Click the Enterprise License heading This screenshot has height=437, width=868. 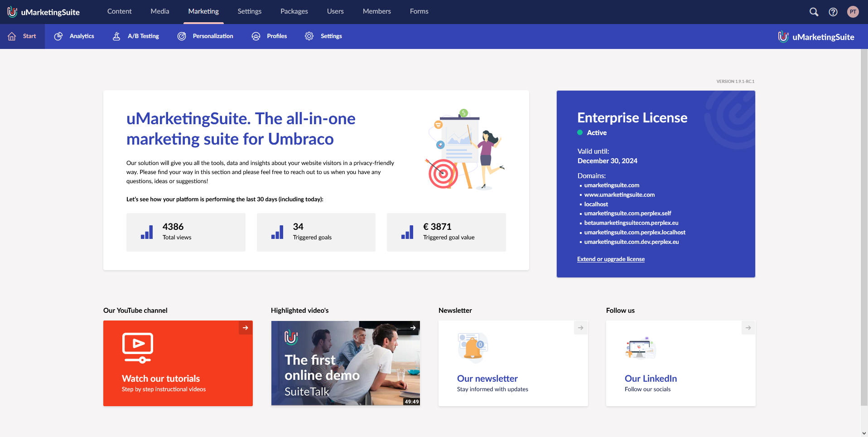coord(632,118)
